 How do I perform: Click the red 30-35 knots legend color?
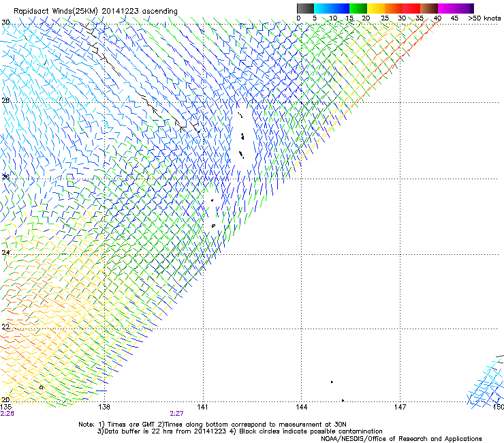point(411,8)
